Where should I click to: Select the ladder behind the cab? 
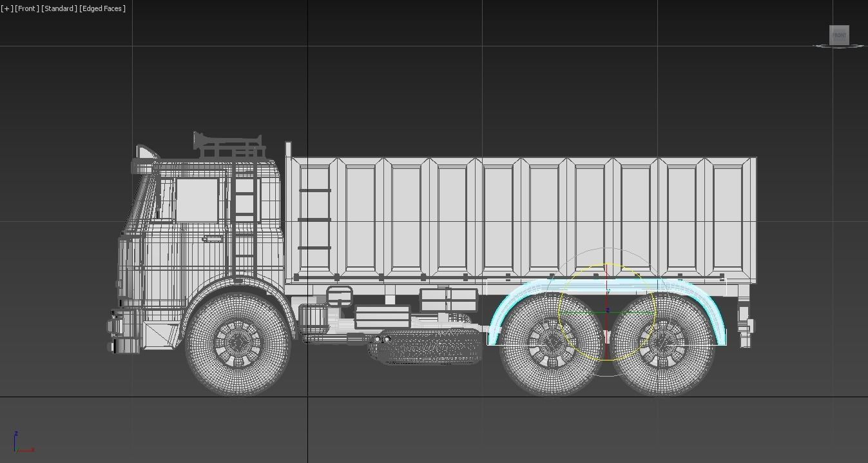245,216
